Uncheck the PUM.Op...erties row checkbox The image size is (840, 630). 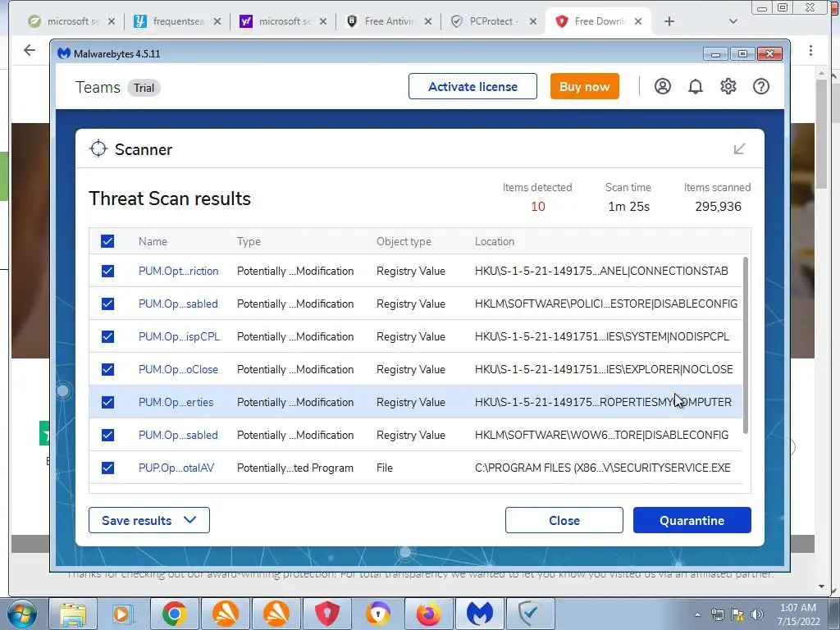(x=107, y=402)
